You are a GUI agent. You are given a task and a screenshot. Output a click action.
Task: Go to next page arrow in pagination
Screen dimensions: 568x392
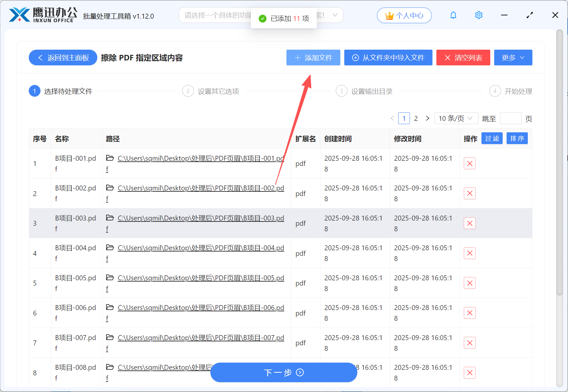(x=428, y=118)
